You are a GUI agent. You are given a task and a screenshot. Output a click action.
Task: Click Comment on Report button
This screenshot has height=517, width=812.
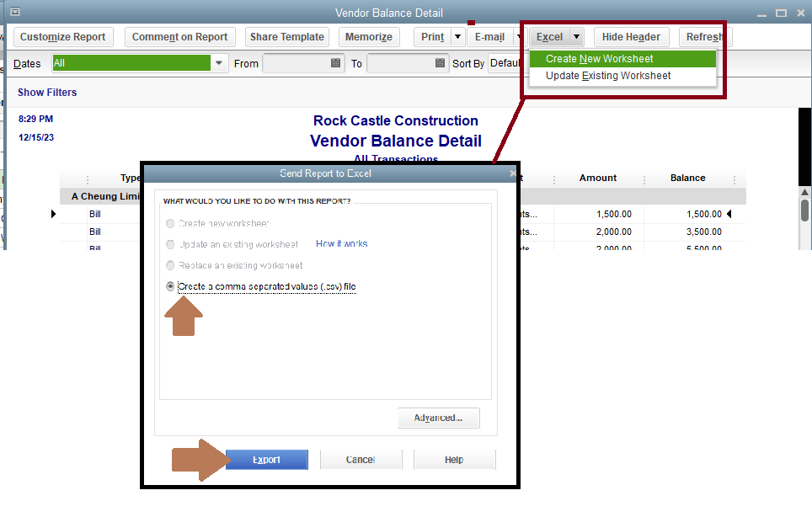(x=179, y=37)
